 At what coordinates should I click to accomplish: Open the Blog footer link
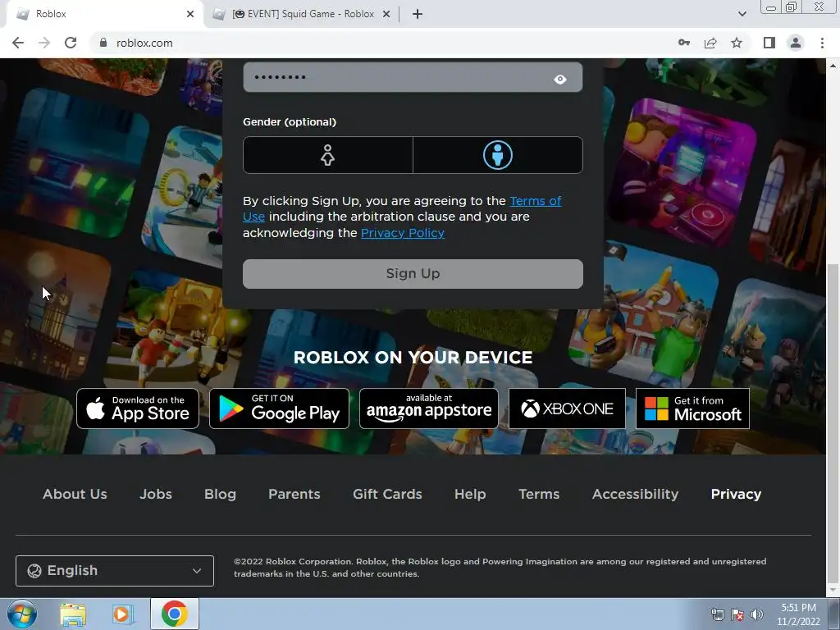(x=220, y=494)
